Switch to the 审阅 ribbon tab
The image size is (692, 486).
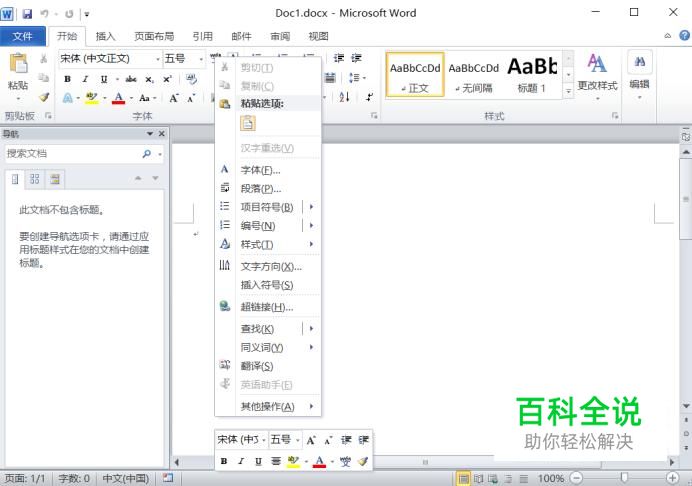(x=280, y=36)
